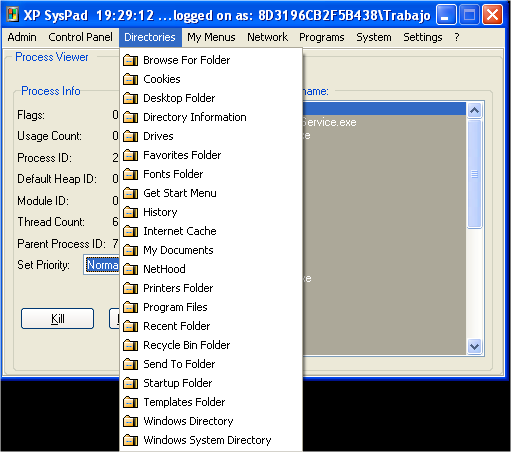
Task: Choose Fonts Folder from the menu
Action: (211, 174)
